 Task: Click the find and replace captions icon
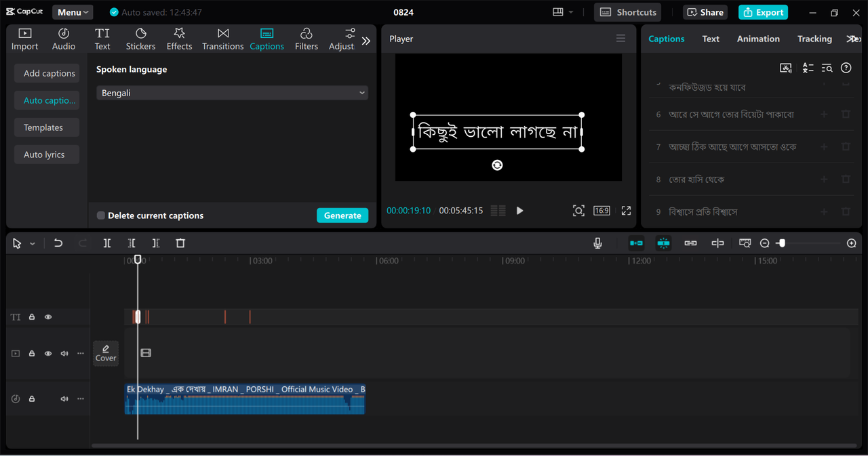click(827, 68)
